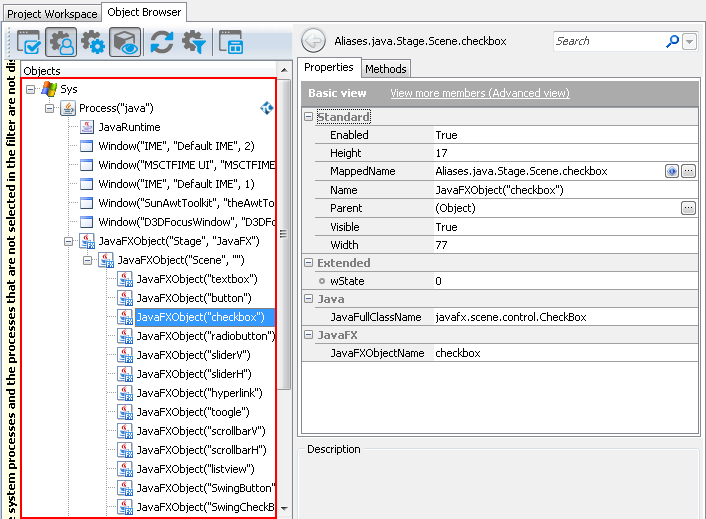Click the blue icon in the MappedName row

[672, 171]
